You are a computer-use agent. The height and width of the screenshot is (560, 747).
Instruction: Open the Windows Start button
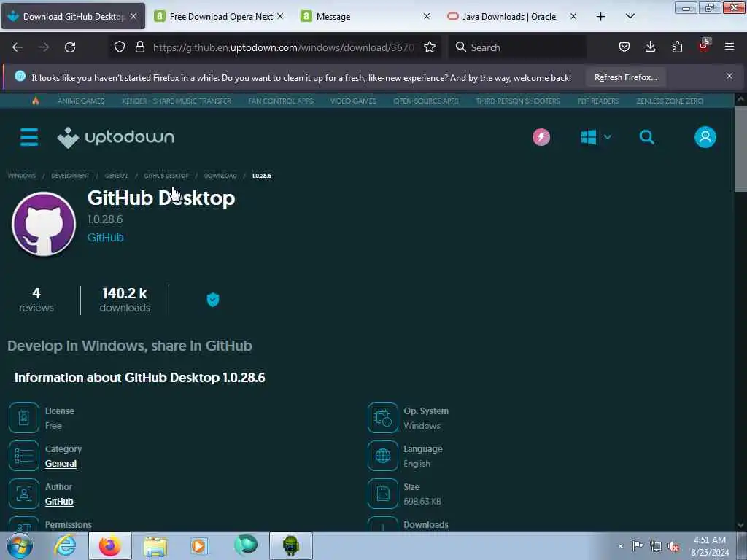20,545
